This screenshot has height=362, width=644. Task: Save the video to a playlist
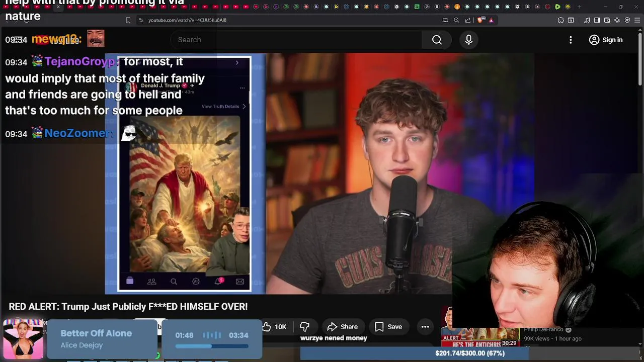388,327
